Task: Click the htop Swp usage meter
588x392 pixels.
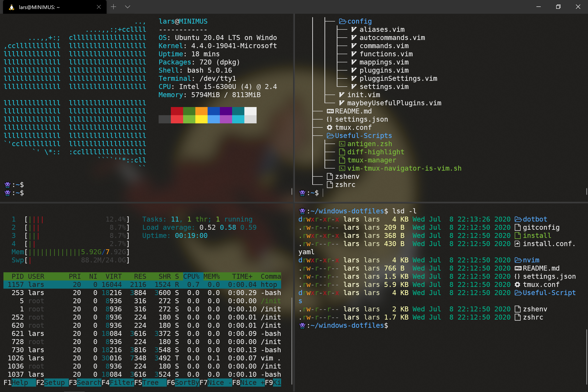Action: [x=70, y=260]
